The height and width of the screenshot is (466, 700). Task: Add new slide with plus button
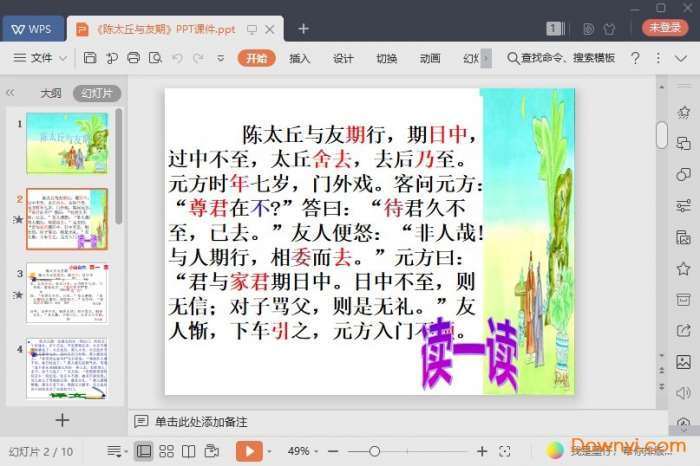(62, 420)
